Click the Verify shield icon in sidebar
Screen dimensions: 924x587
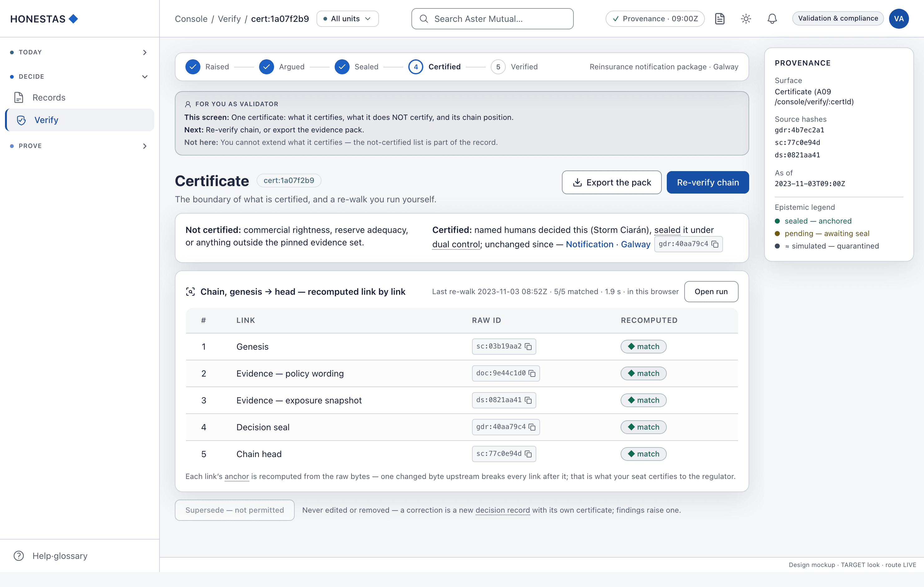point(21,120)
